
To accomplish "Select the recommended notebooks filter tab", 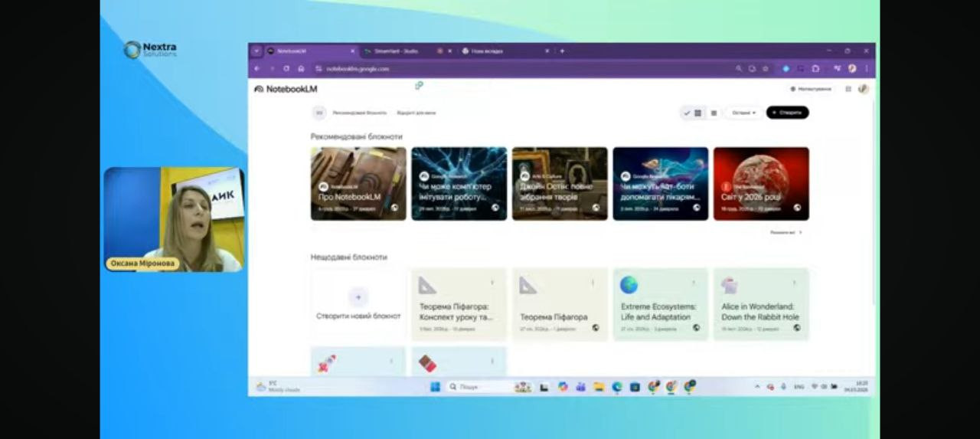I will tap(359, 113).
